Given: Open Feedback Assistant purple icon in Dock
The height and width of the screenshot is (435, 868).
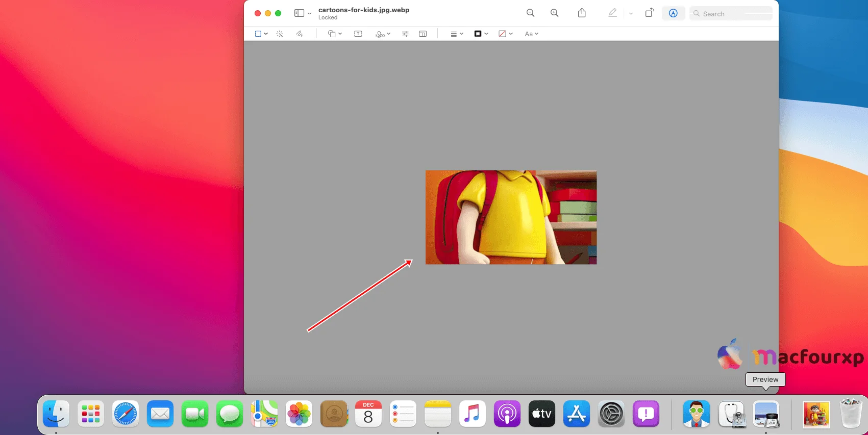Looking at the screenshot, I should click(646, 414).
